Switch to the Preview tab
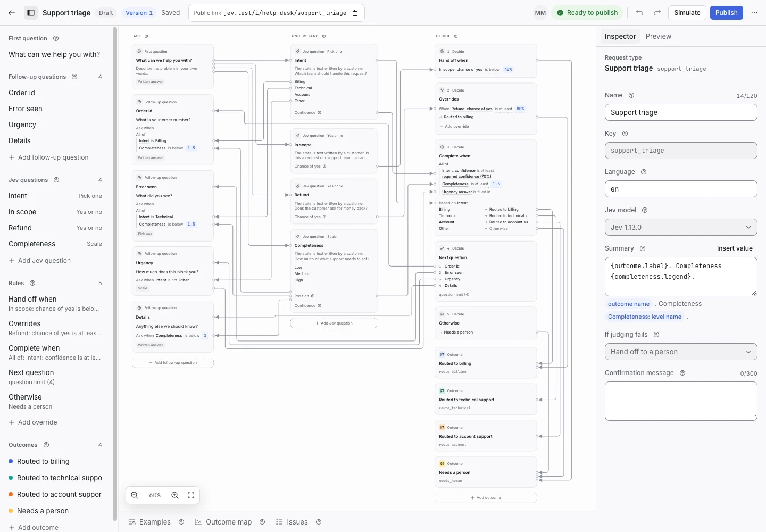 [x=658, y=36]
